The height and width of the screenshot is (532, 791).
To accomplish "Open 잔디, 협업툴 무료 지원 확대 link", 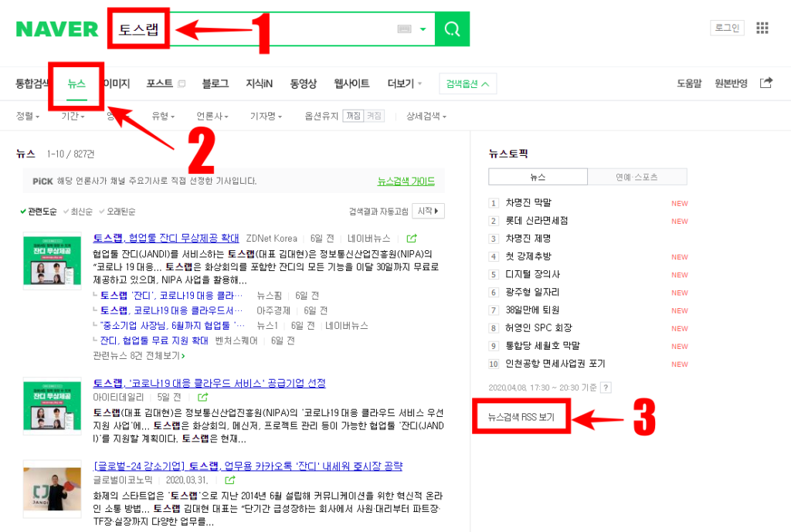I will [154, 341].
